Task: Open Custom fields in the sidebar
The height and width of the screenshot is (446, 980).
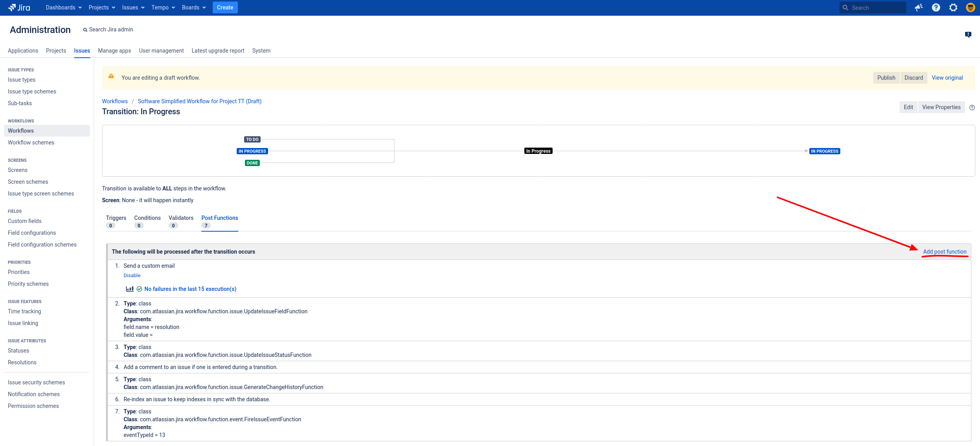Action: click(x=25, y=221)
